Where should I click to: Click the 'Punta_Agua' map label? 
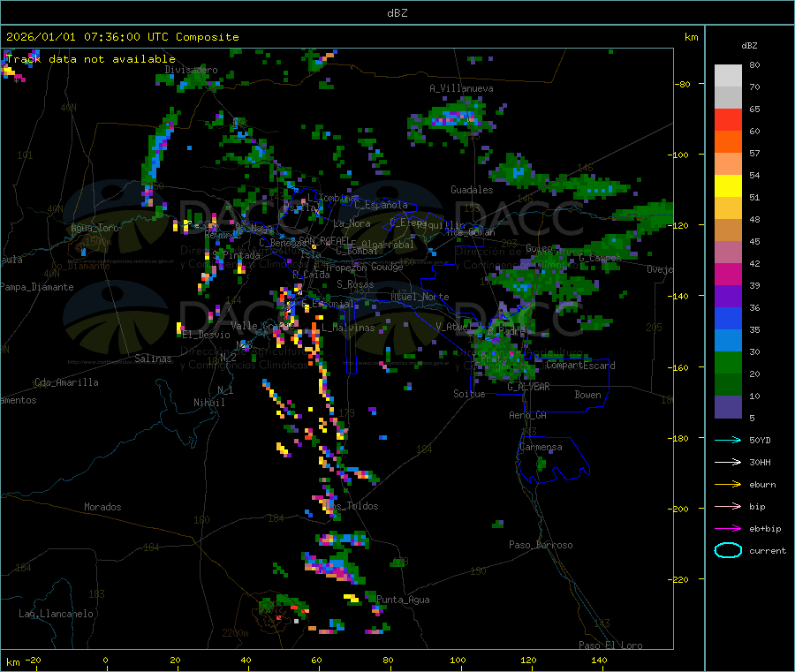tap(403, 600)
